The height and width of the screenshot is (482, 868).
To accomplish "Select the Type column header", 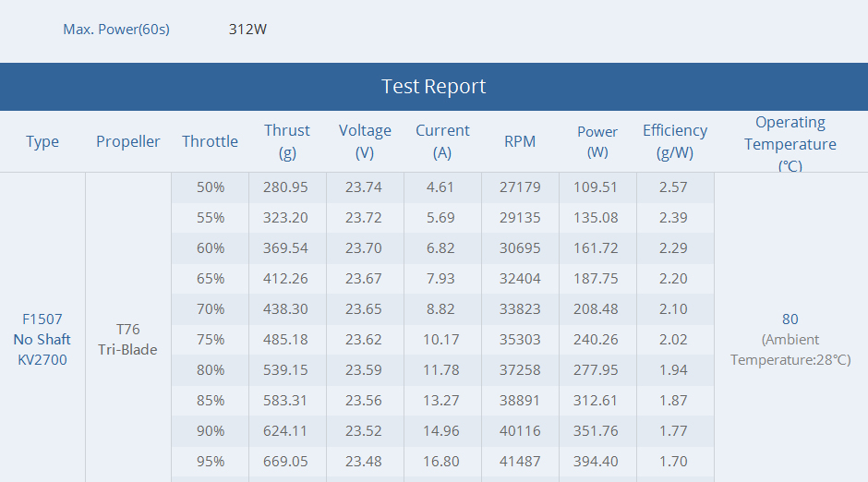I will pos(42,141).
